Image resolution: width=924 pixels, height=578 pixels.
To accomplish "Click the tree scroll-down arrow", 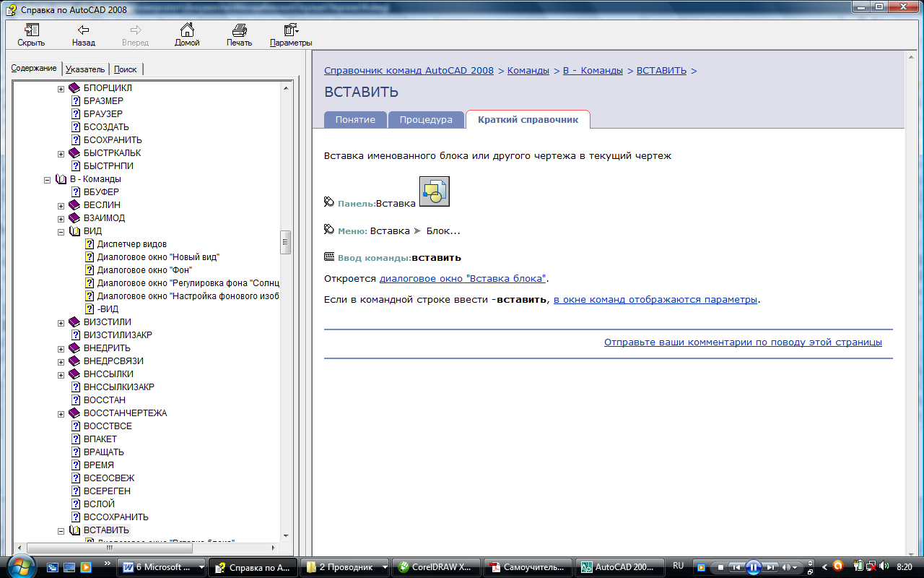I will 286,536.
